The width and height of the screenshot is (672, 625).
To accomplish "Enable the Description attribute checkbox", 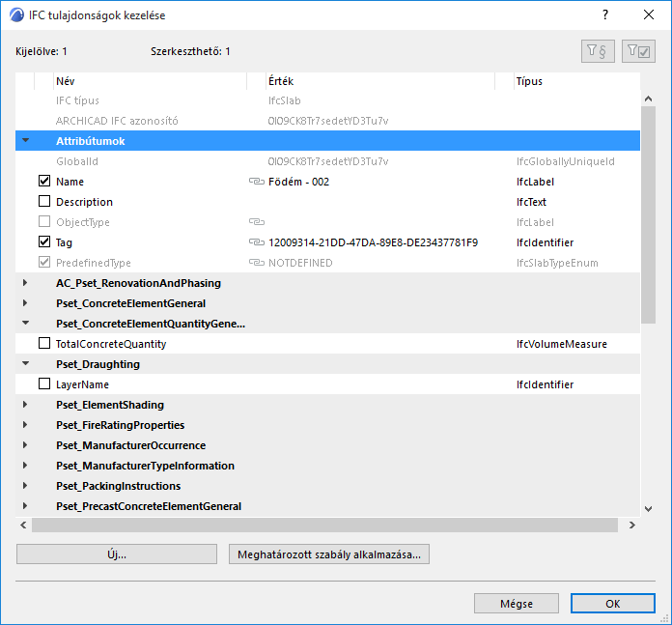I will (43, 202).
